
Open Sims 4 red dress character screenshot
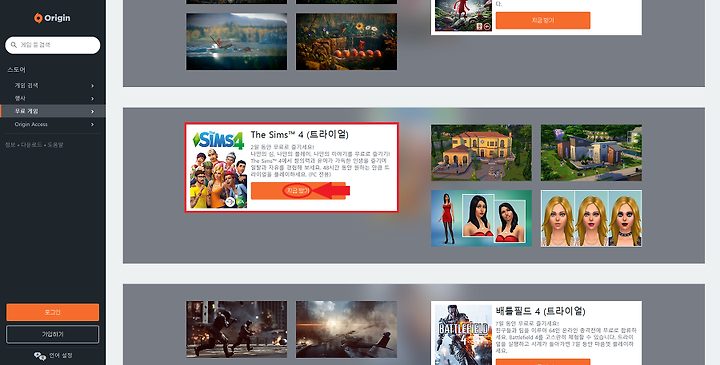[481, 218]
